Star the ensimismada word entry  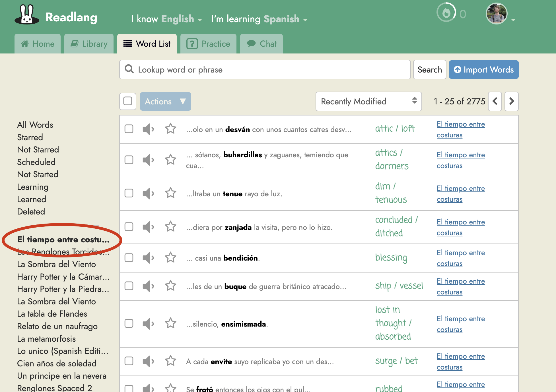(170, 323)
